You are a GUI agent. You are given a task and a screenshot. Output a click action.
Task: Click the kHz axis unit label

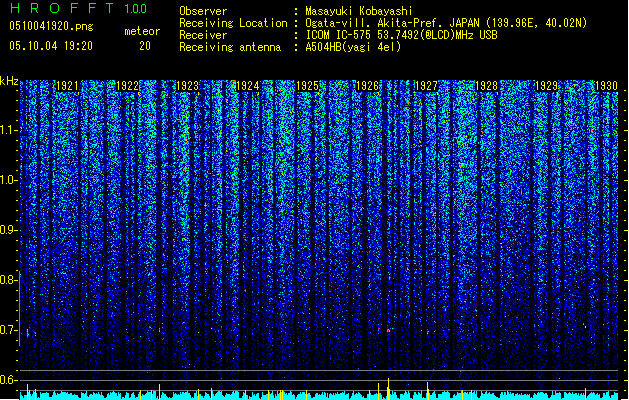(x=9, y=81)
